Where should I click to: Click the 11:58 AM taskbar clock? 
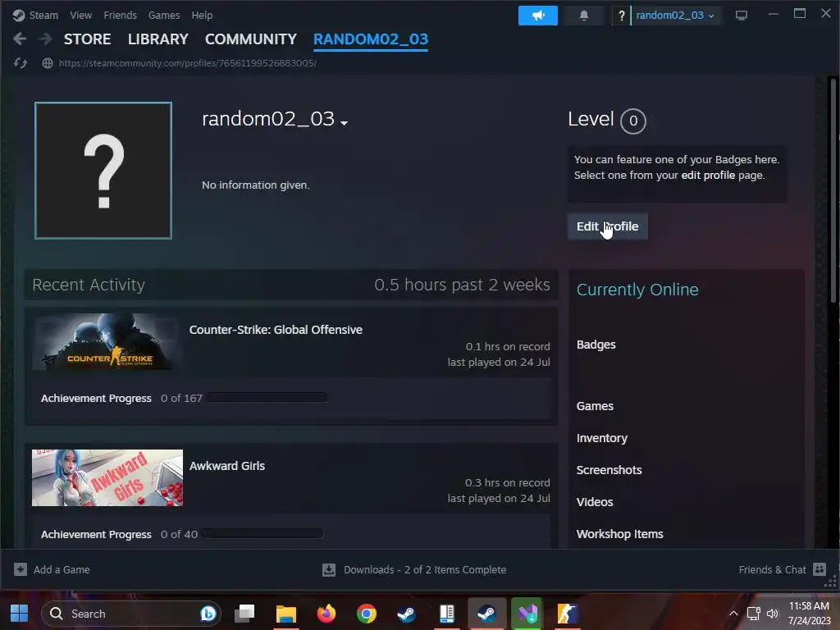pyautogui.click(x=809, y=606)
